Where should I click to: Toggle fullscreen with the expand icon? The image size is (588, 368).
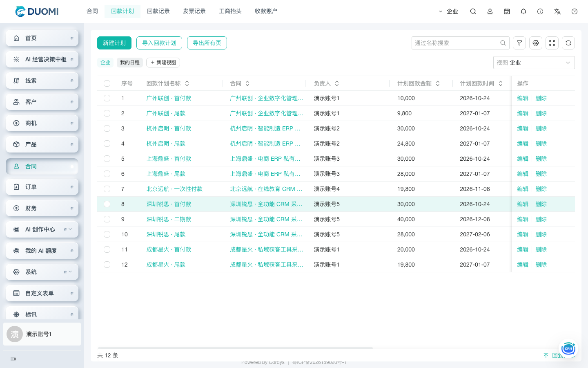552,43
